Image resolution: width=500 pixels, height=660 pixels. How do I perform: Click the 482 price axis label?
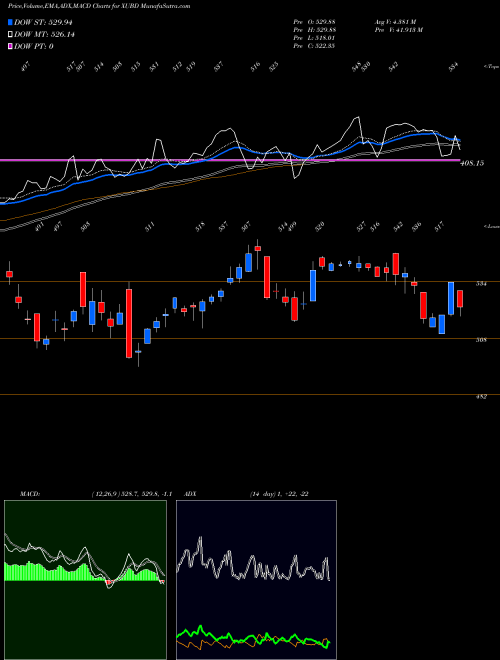(481, 397)
